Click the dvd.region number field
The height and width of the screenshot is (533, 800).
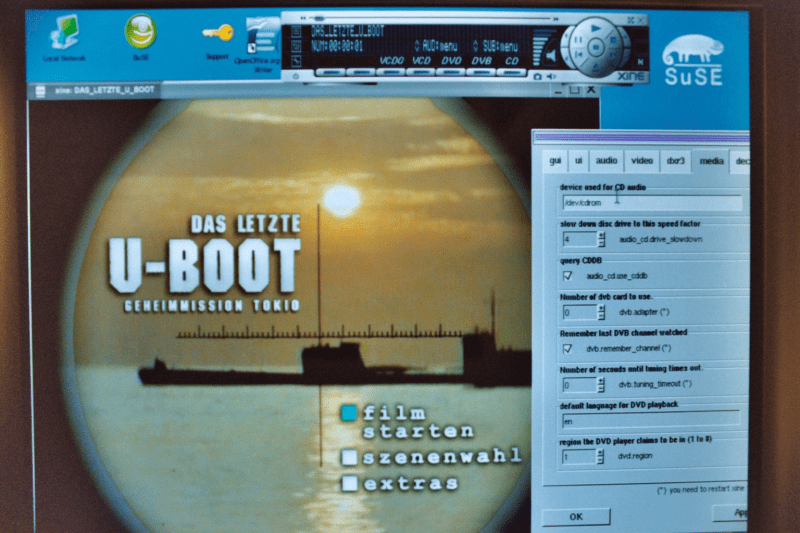[x=579, y=456]
